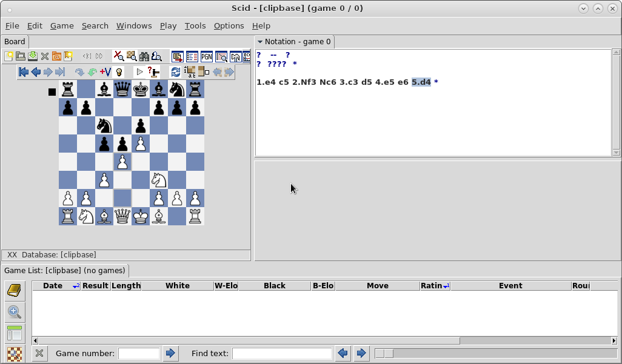Screen dimensions: 622x364
Task: Open the PGN window icon
Action: point(207,57)
